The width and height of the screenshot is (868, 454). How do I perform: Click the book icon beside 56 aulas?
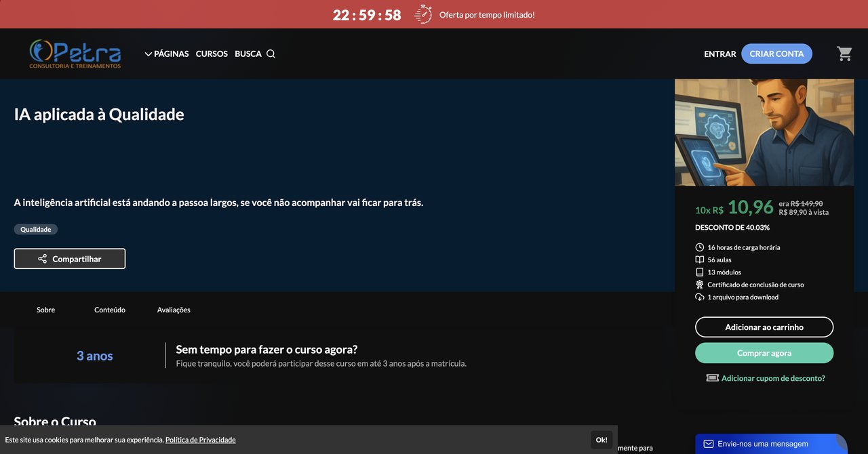(700, 260)
